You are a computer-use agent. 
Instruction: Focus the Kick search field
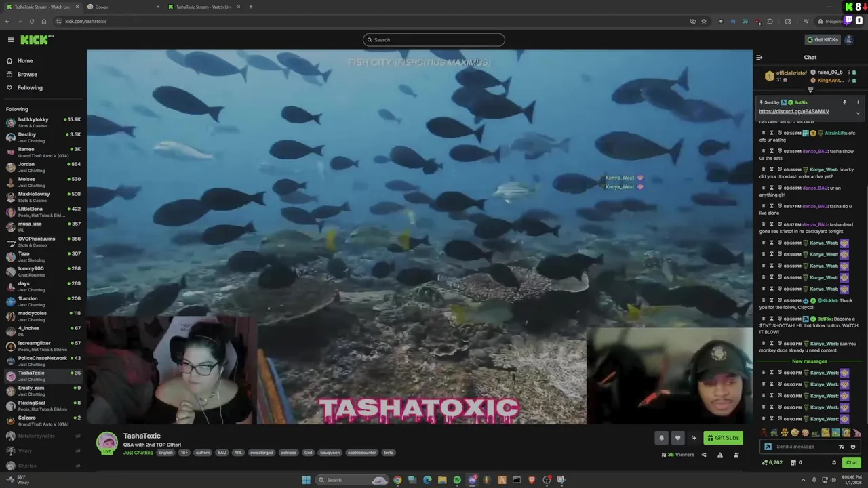click(434, 40)
